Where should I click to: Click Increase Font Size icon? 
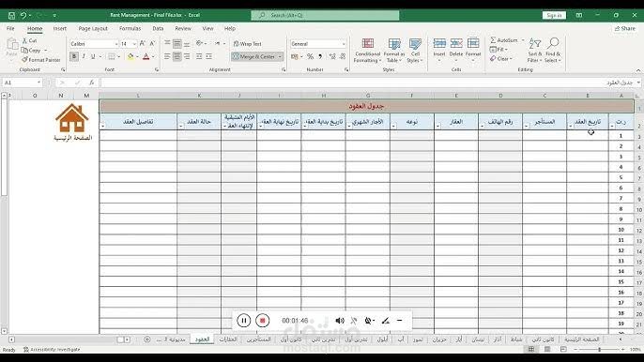click(x=142, y=43)
